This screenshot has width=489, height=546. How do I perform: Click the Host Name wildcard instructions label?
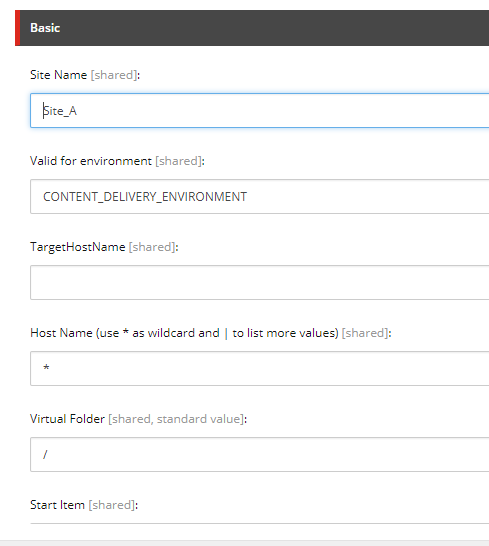click(184, 333)
